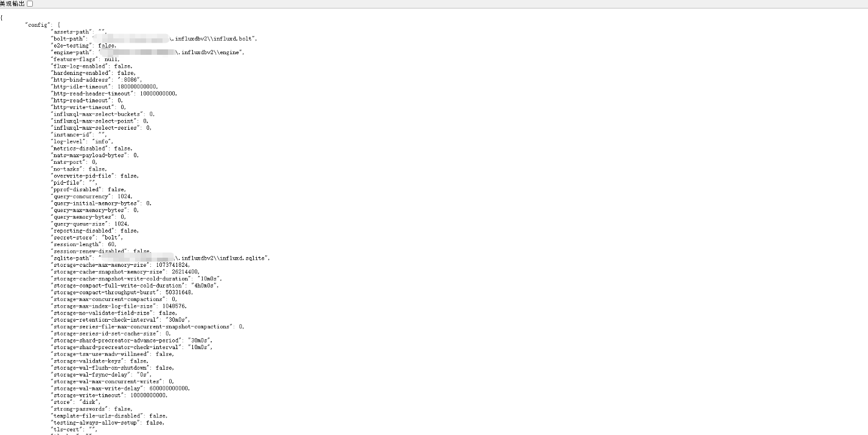Screen dimensions: 868x435
Task: Click the "tls-cert" key
Action: coord(67,429)
